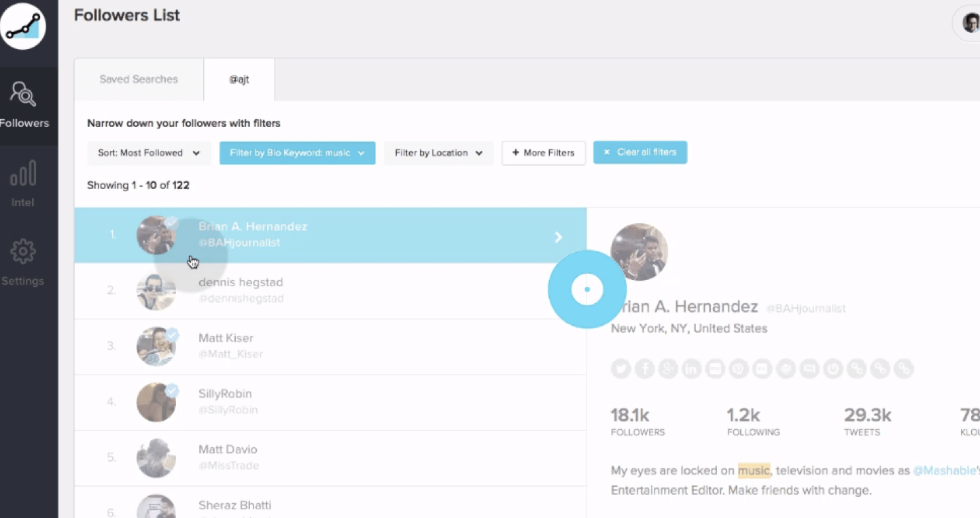
Task: Open the @Mashable link in bio
Action: (x=944, y=470)
